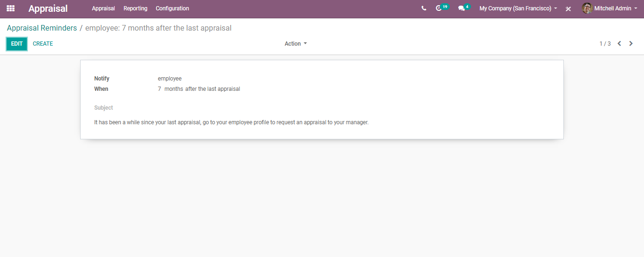Open the Configuration menu
The width and height of the screenshot is (644, 257).
click(173, 8)
